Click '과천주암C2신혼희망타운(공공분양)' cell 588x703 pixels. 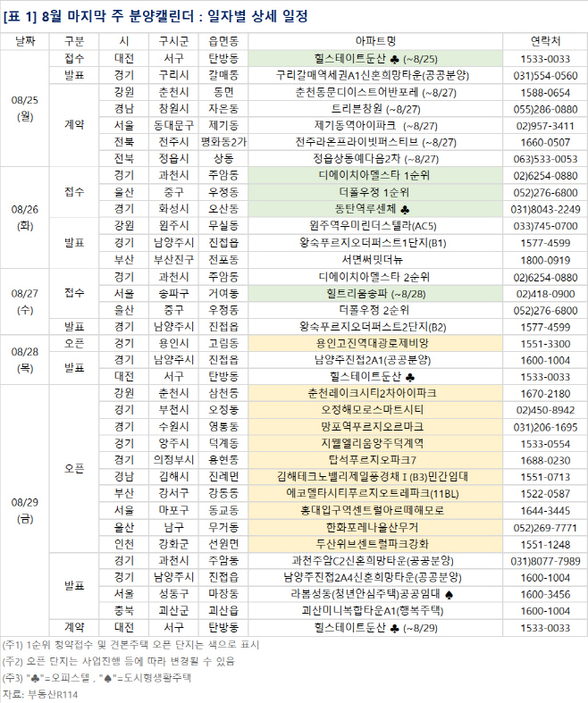click(375, 561)
